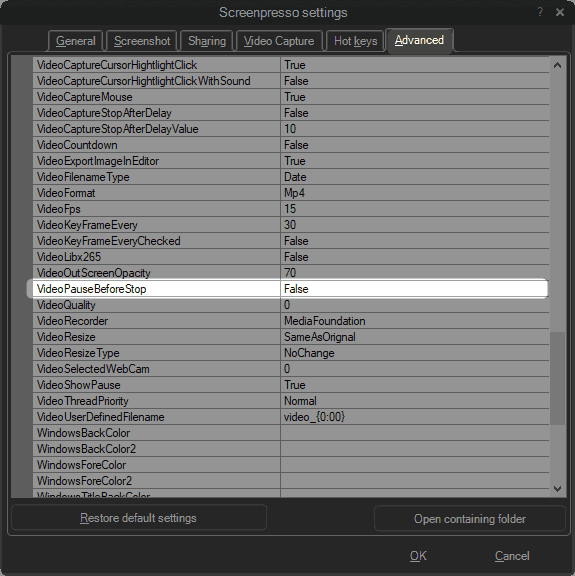The height and width of the screenshot is (576, 575).
Task: Select the VideoCountdown False value cell
Action: click(x=414, y=145)
